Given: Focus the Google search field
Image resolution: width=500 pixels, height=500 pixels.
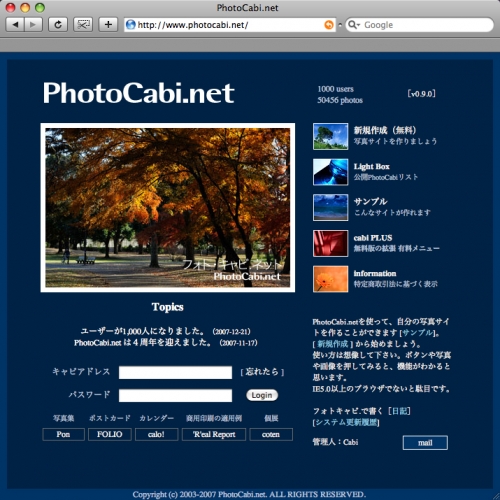Looking at the screenshot, I should pos(419,25).
